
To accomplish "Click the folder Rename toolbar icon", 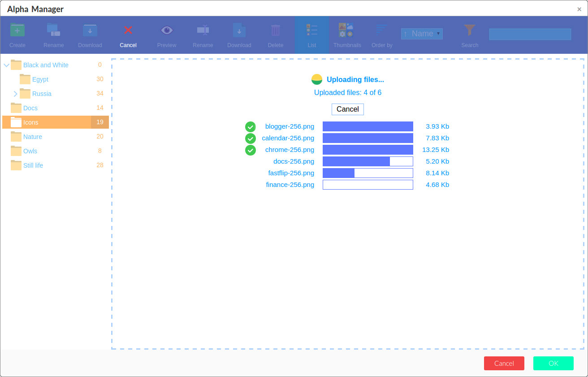I will pos(53,30).
